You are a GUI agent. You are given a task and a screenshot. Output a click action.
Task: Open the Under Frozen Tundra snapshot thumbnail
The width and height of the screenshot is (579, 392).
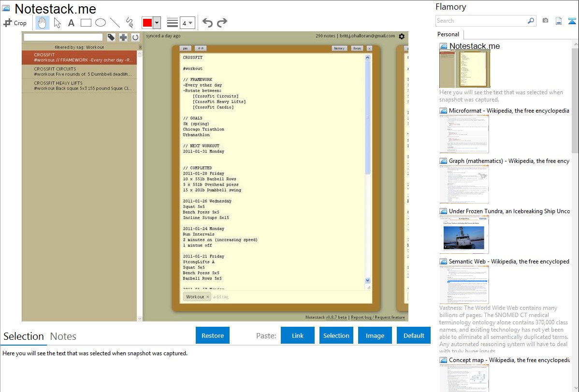[464, 234]
